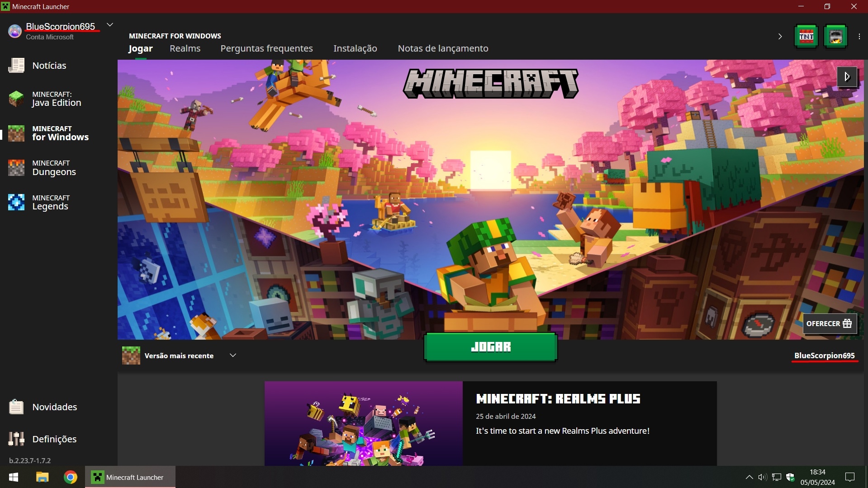Click the Minecraft Launcher taskbar button
This screenshot has height=488, width=868.
pos(130,477)
